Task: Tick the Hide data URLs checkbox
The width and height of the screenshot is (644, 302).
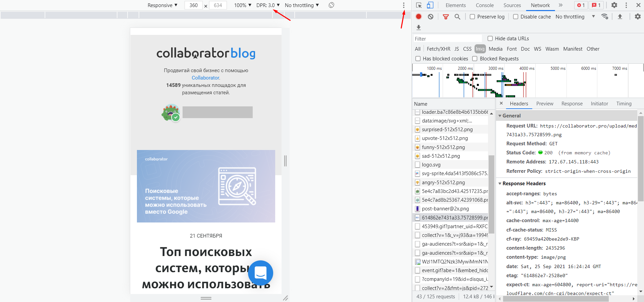Action: (x=490, y=39)
